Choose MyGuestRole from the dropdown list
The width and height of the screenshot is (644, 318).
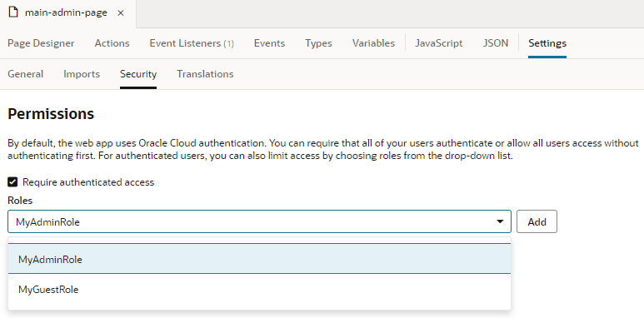(259, 289)
